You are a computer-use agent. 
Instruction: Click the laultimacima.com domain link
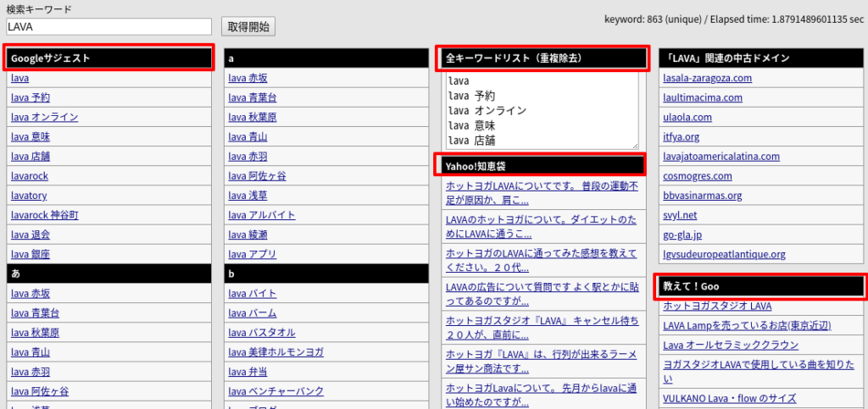coord(703,98)
